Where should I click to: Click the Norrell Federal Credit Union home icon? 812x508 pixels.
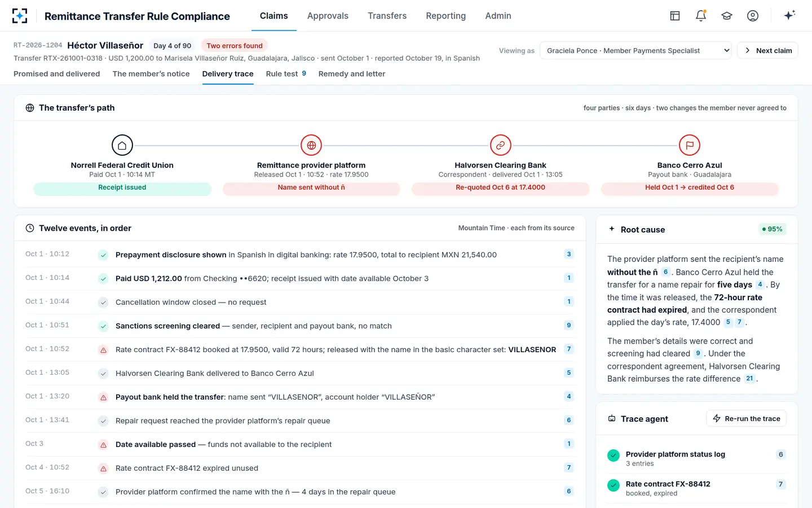click(122, 145)
